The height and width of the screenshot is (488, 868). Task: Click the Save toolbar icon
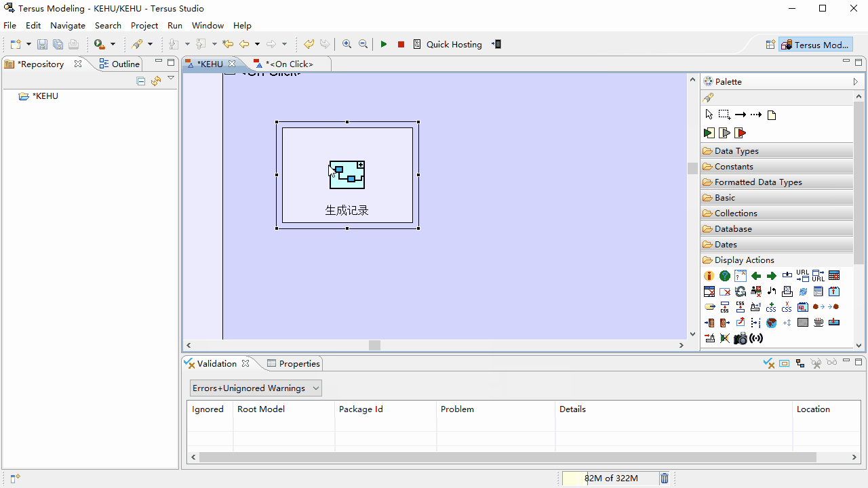point(42,44)
